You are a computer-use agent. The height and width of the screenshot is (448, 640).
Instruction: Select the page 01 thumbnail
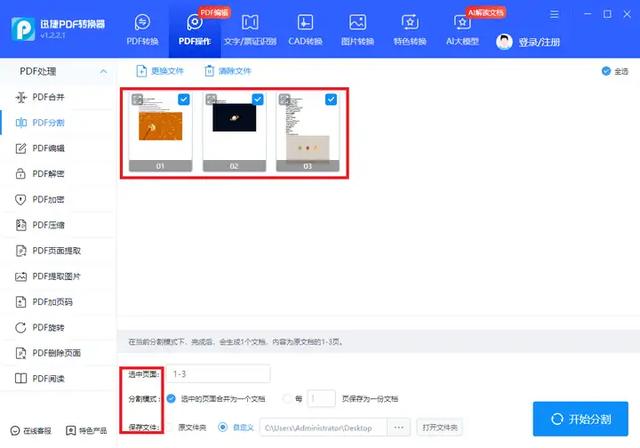coord(160,132)
